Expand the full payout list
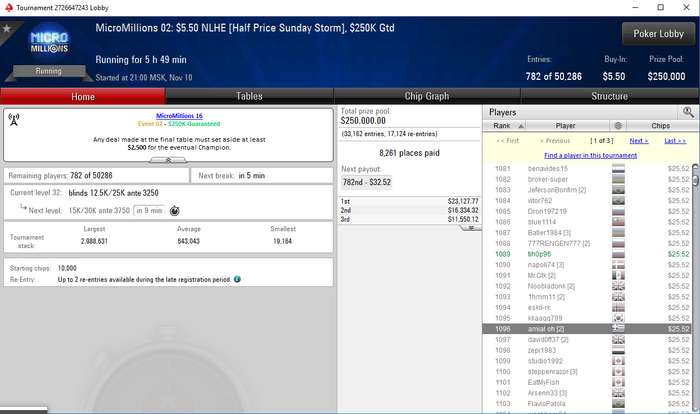Screen dimensions: 700x414 pos(471,228)
